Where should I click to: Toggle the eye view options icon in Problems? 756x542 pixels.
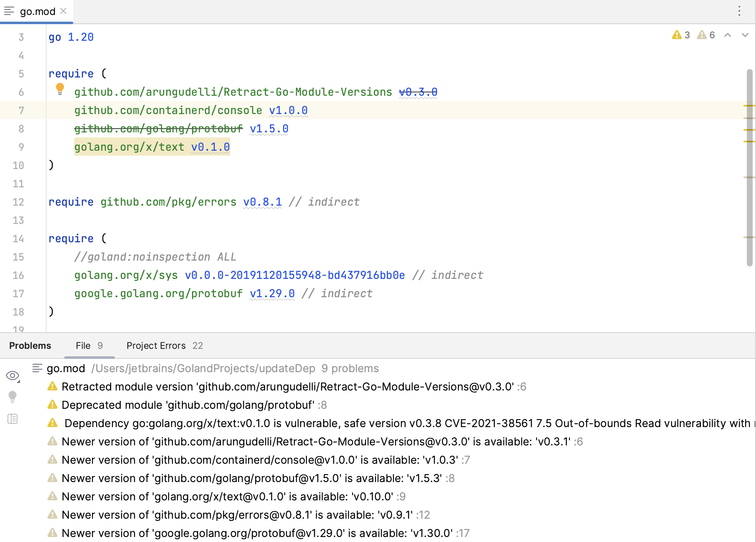point(13,376)
